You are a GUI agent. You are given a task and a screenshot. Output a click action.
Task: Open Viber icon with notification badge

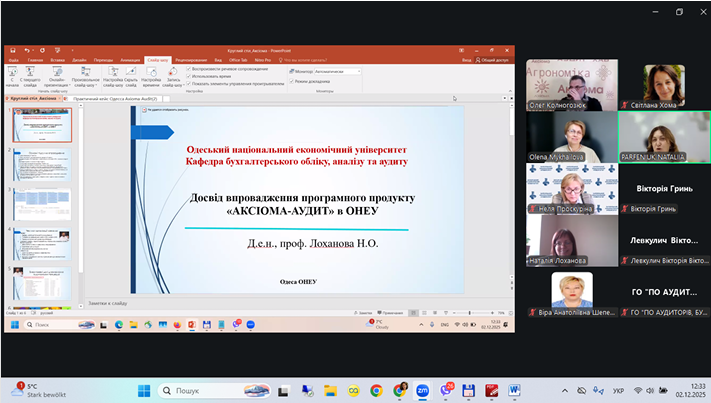(x=446, y=390)
